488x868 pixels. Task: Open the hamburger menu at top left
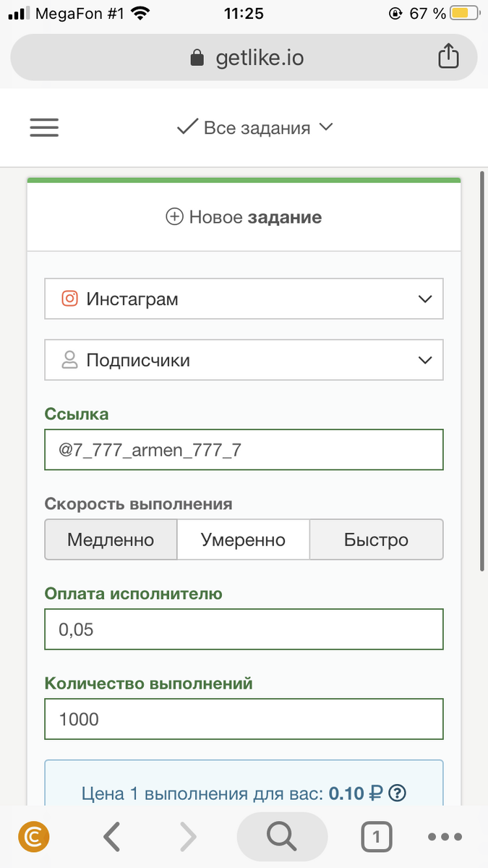pos(44,127)
